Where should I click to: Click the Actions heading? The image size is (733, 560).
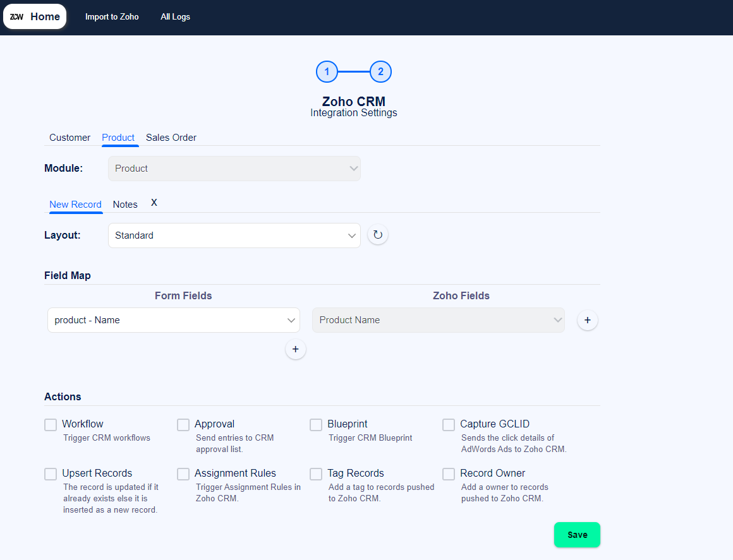(63, 396)
